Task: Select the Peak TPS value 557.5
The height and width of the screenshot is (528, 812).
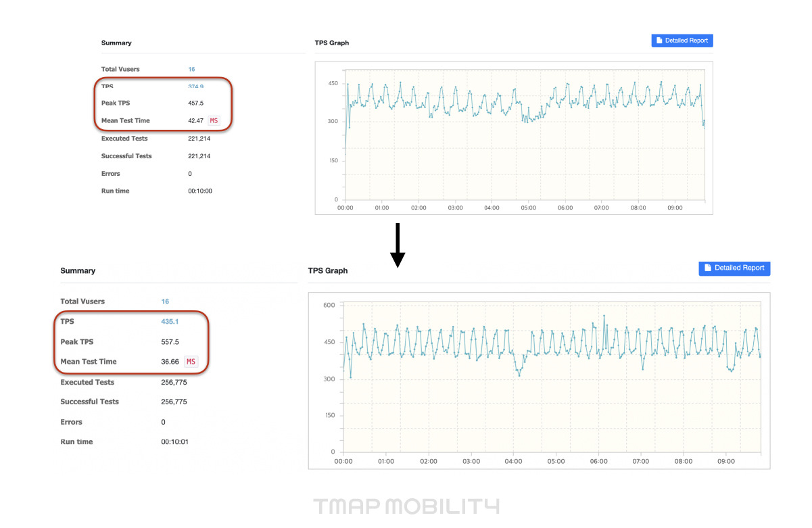Action: tap(170, 341)
